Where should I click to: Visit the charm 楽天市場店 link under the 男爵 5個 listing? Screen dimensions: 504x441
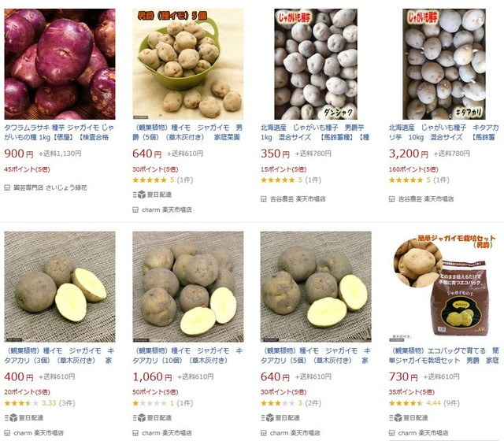[x=167, y=210]
